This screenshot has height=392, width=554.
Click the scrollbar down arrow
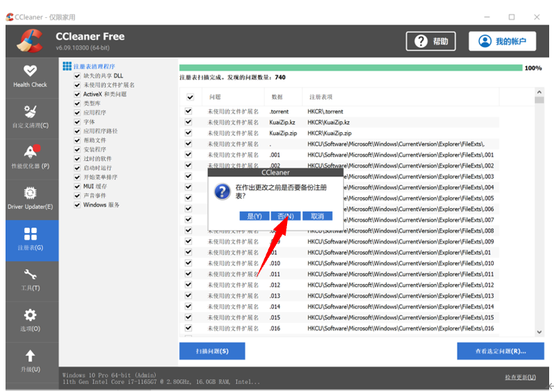(539, 332)
